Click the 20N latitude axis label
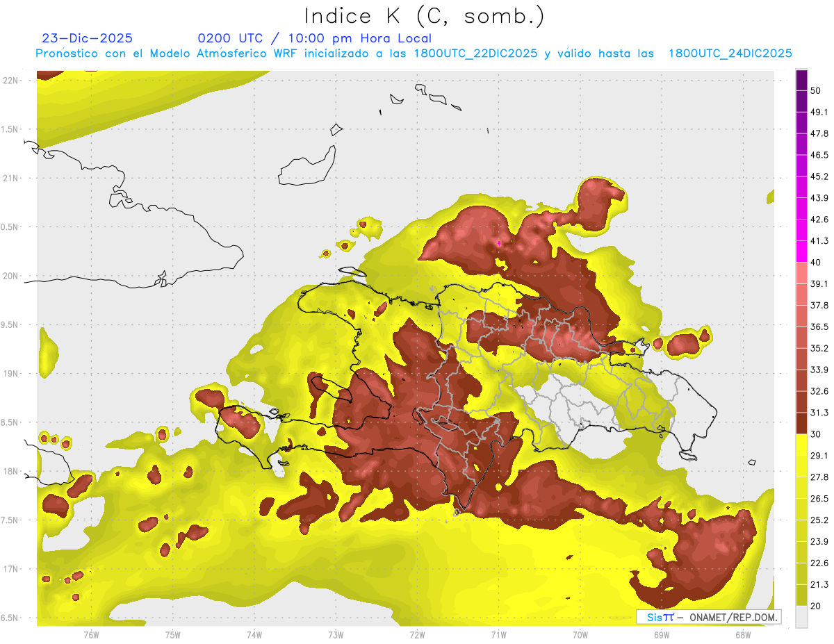 pos(10,276)
